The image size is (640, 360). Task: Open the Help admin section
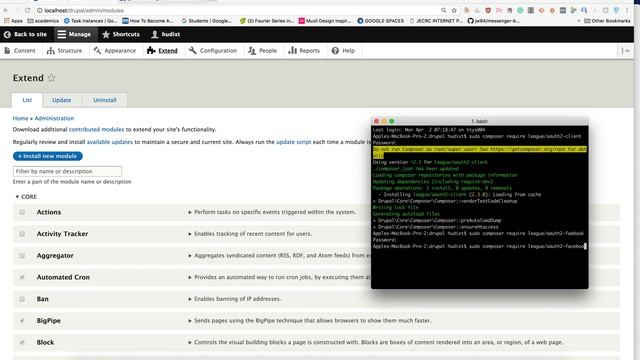[x=343, y=51]
